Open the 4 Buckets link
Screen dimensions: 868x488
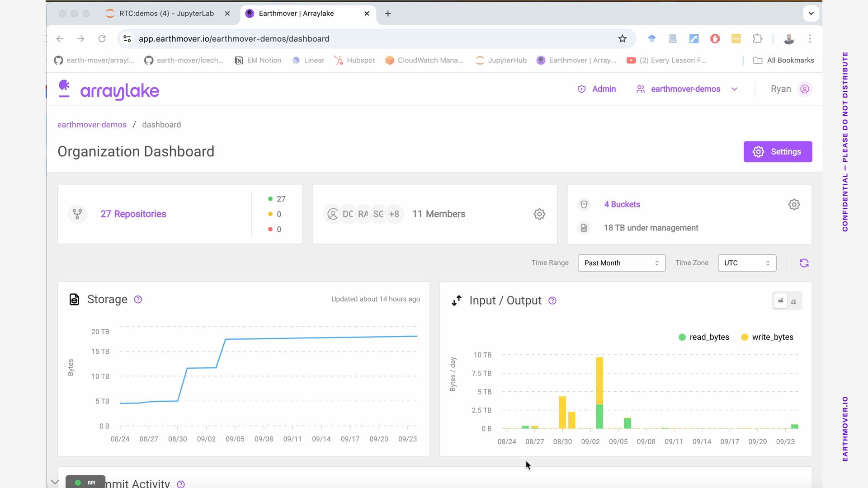[622, 204]
